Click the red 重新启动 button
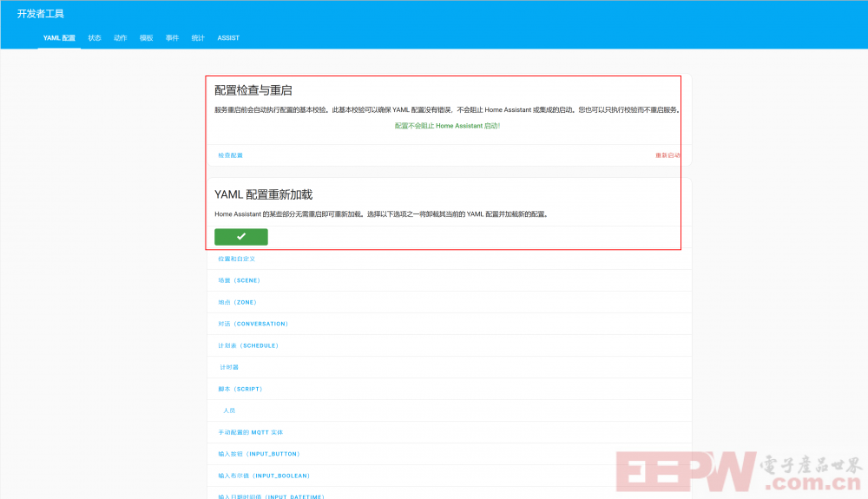 tap(667, 155)
